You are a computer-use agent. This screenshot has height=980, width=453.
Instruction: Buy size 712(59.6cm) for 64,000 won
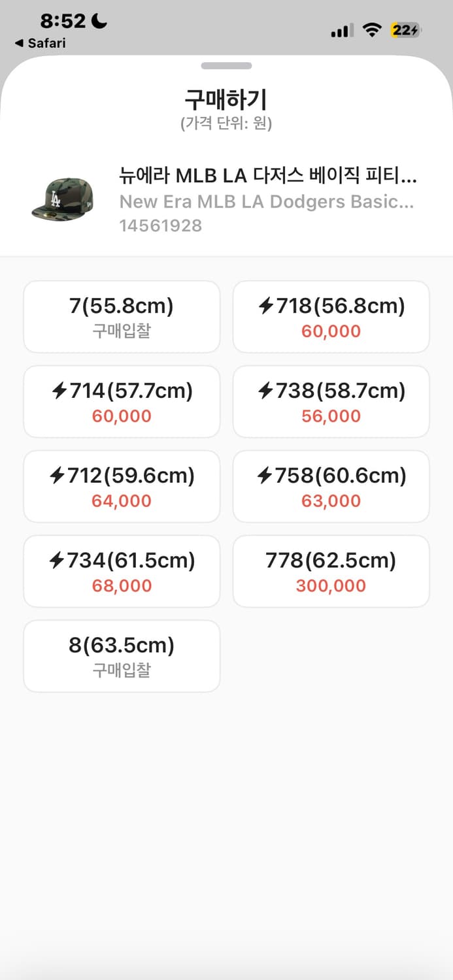pos(122,486)
